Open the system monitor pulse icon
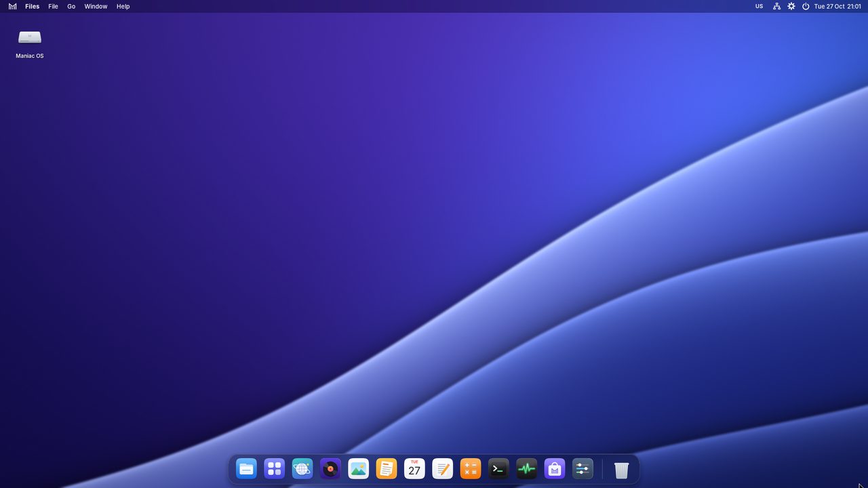868x488 pixels. (x=526, y=468)
